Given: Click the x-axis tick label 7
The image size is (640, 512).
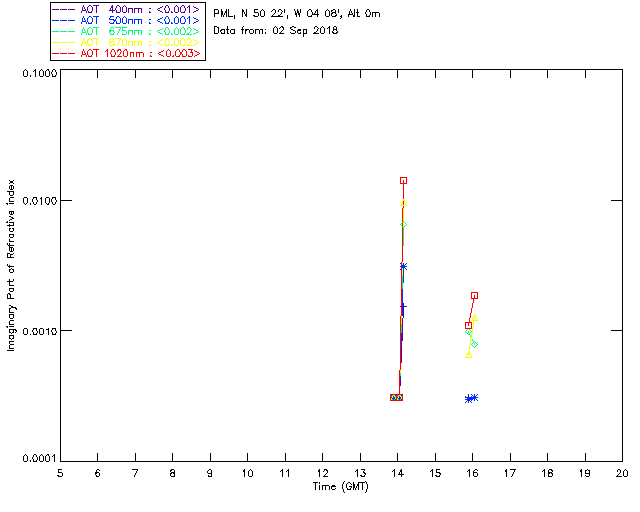Looking at the screenshot, I should click(135, 473).
